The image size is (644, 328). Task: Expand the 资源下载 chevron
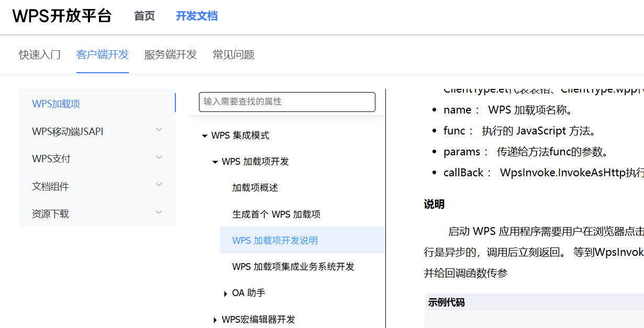(159, 212)
